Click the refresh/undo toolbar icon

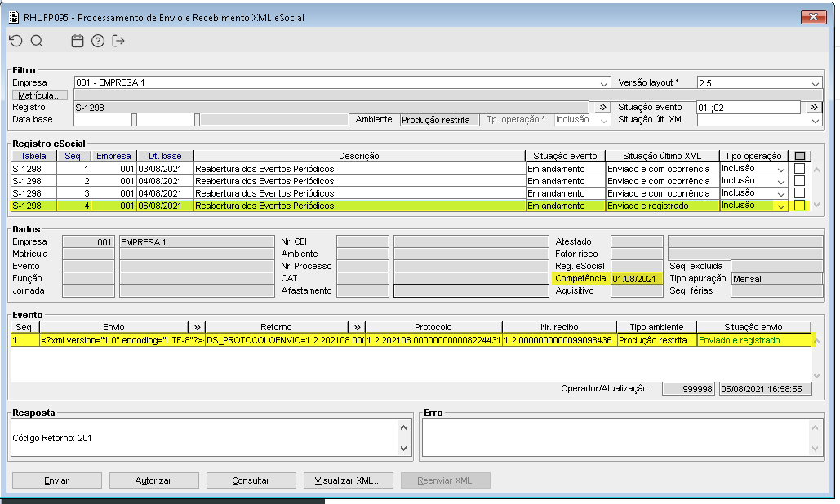click(16, 41)
